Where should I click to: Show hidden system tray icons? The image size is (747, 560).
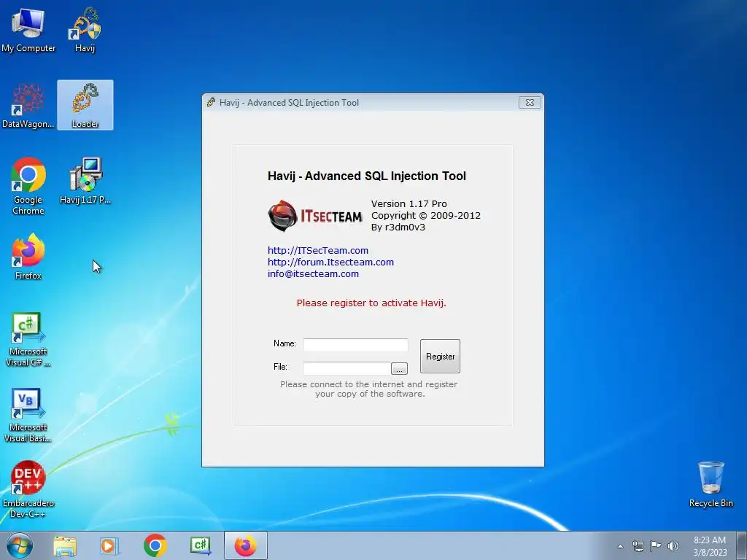pos(620,546)
